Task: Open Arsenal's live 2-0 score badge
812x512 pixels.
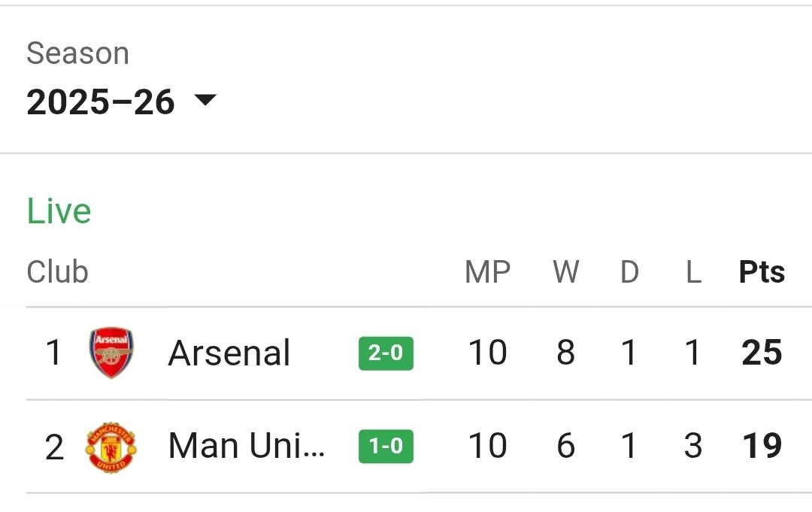Action: click(x=386, y=353)
